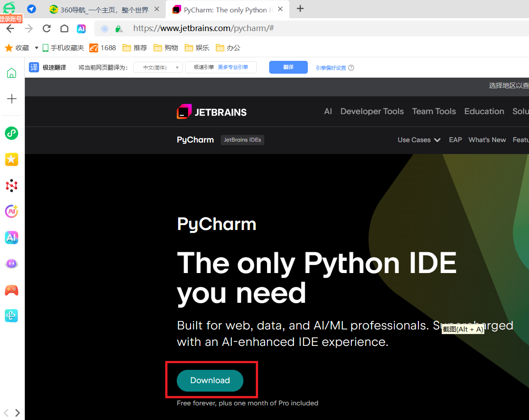The image size is (529, 420).
Task: Click the sidebar plus add icon
Action: 12,99
